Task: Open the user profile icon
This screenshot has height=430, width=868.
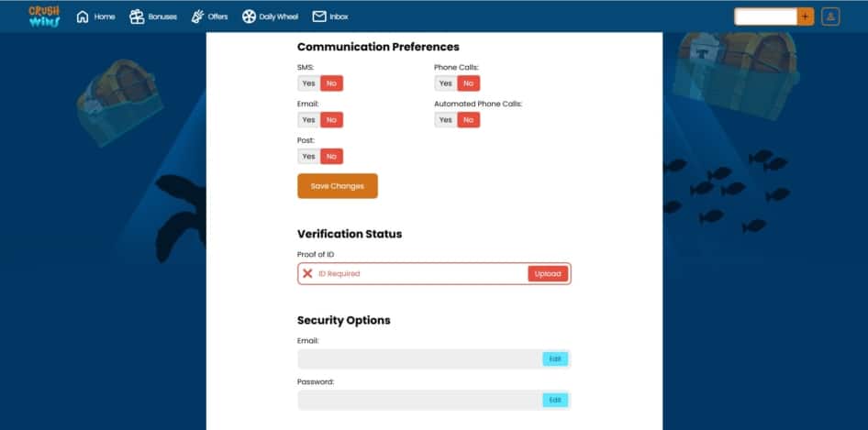Action: (830, 17)
